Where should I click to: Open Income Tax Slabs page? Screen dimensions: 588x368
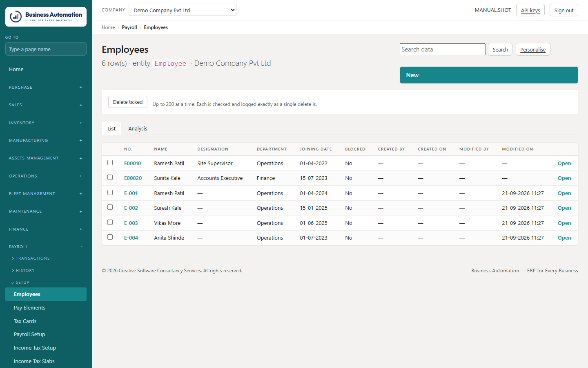pyautogui.click(x=46, y=361)
